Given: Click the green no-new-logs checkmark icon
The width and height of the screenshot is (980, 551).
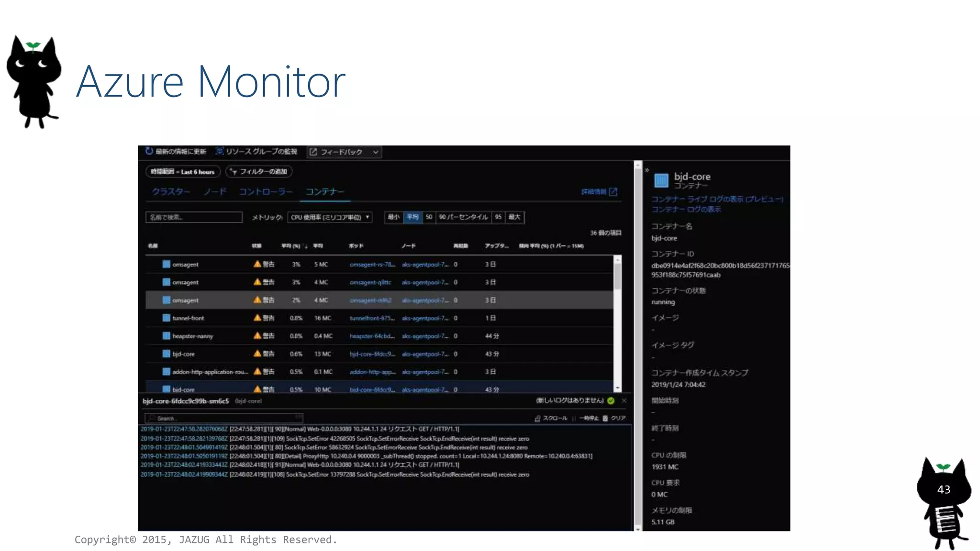Looking at the screenshot, I should 611,401.
